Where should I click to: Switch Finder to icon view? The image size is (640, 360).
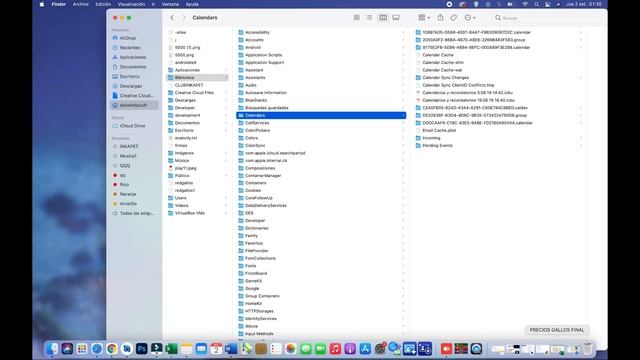coord(356,18)
